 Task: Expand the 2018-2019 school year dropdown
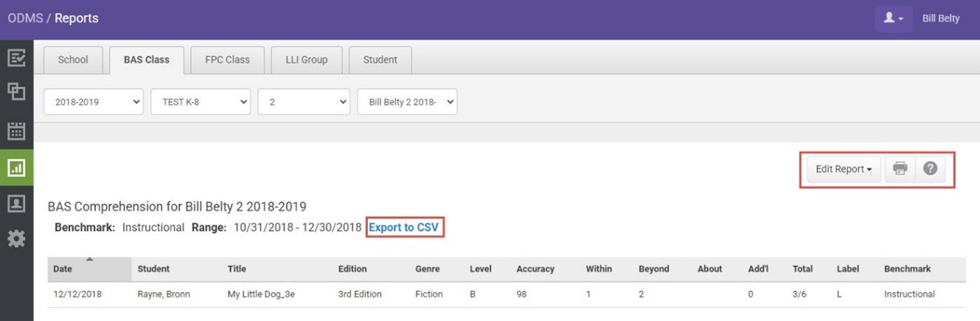(94, 103)
